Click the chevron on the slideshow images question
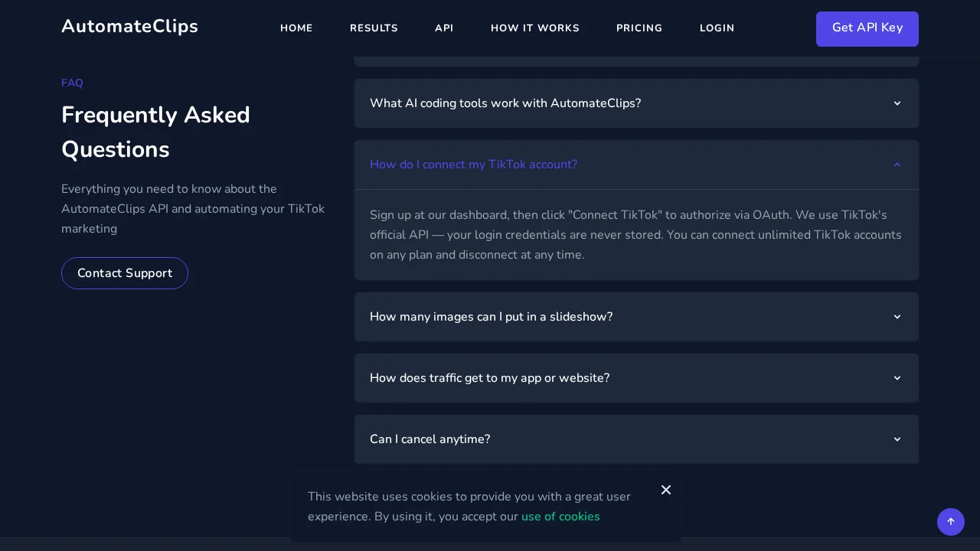The width and height of the screenshot is (980, 551). coord(897,317)
